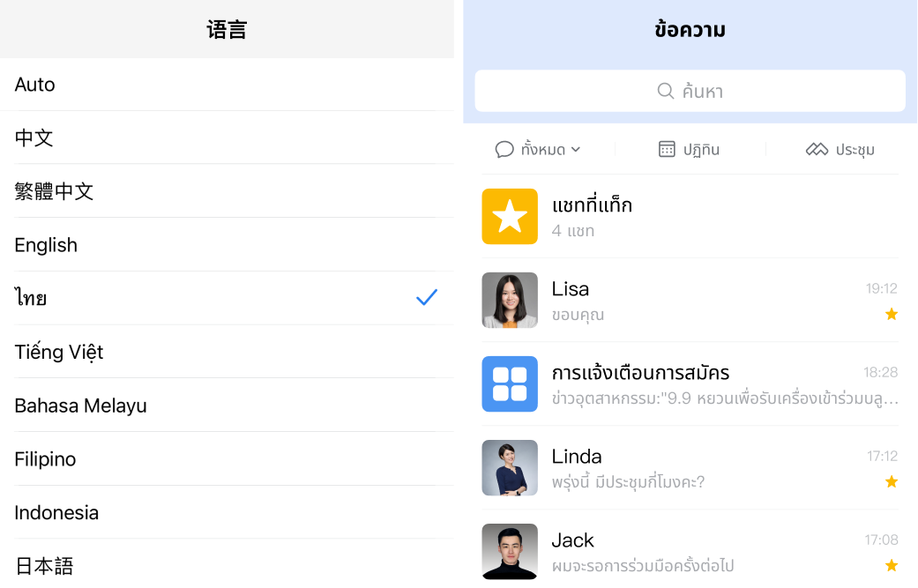This screenshot has width=918, height=588.
Task: Click the gold star beside Lisa's chat
Action: 892,314
